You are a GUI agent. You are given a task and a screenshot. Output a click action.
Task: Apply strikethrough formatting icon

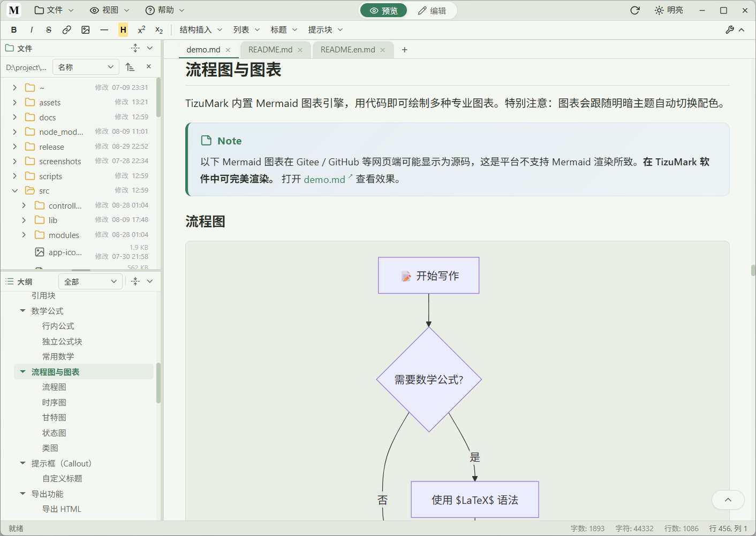click(x=49, y=30)
